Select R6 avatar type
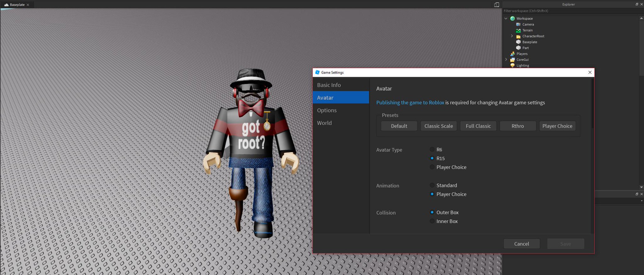644x275 pixels. coord(432,150)
